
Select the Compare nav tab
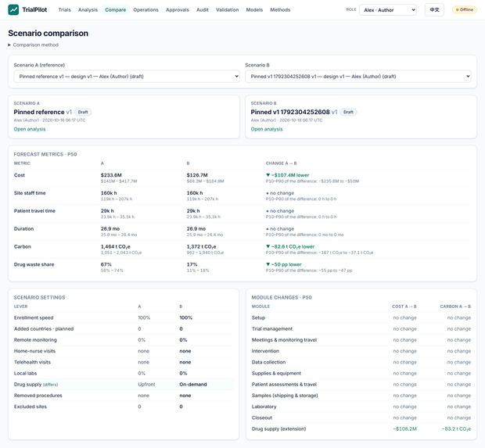[115, 10]
